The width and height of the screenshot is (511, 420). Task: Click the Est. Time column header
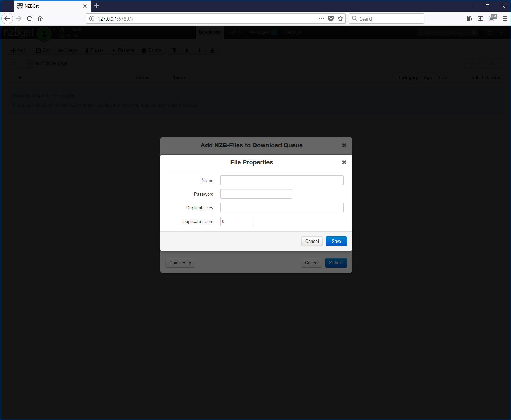coord(491,78)
